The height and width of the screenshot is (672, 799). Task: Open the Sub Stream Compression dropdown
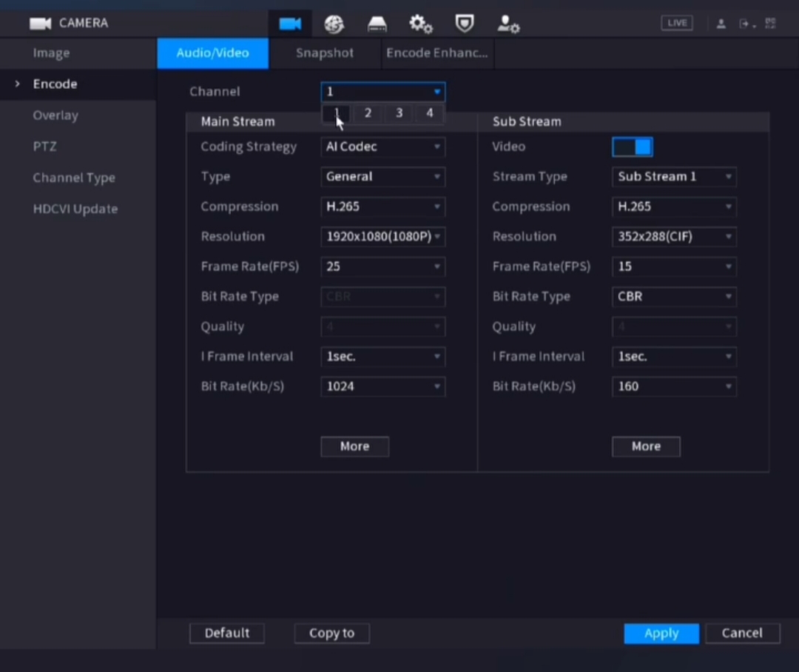[x=674, y=206]
